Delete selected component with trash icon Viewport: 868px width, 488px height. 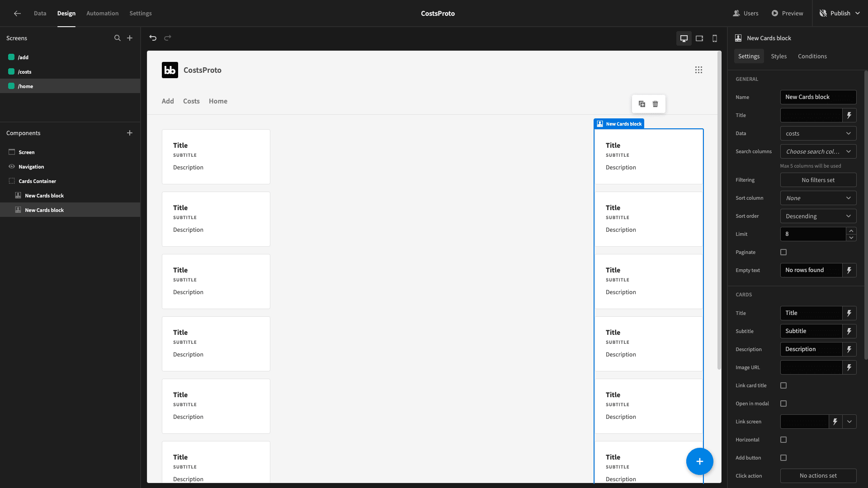click(x=655, y=104)
